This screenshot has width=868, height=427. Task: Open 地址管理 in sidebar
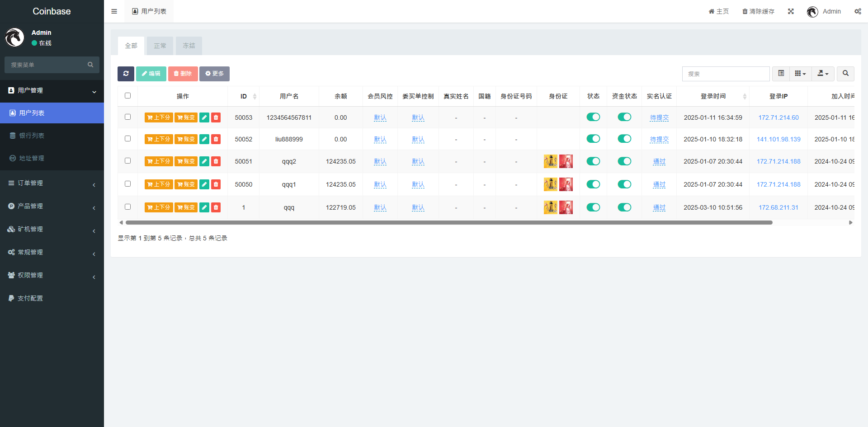tap(52, 158)
